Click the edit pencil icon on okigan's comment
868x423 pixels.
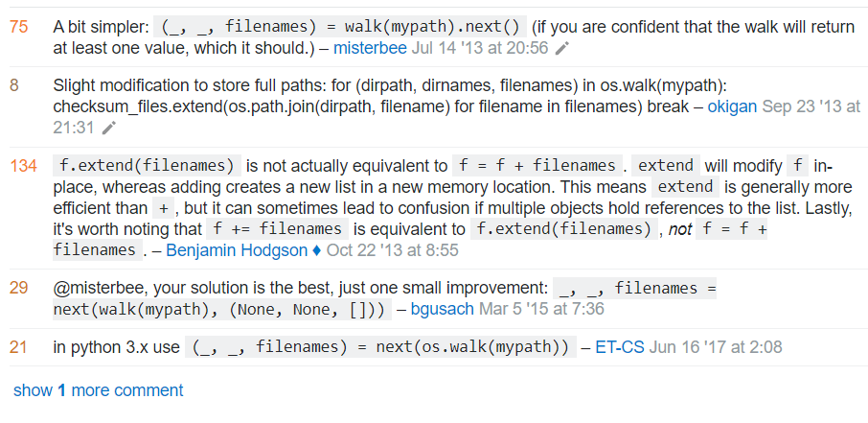[x=109, y=127]
